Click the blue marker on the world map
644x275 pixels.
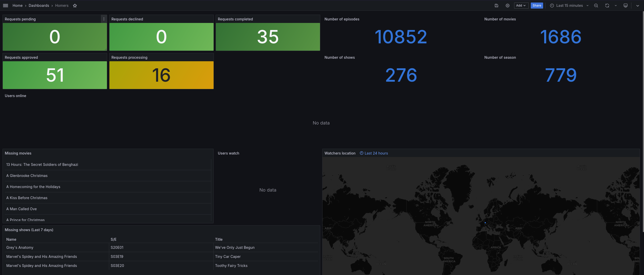coord(485,223)
